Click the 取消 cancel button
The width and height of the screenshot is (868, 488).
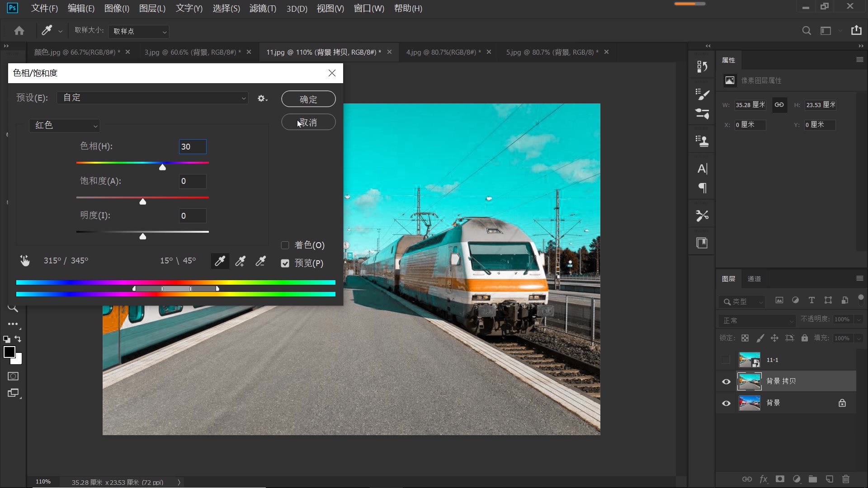click(308, 122)
